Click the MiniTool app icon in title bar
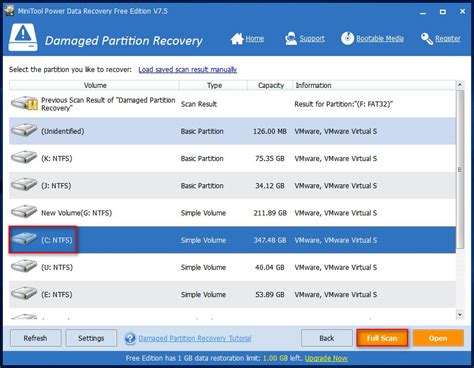 pyautogui.click(x=9, y=11)
